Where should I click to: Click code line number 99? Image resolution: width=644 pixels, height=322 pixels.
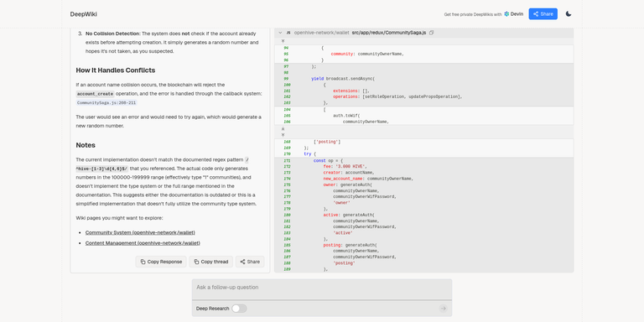click(x=286, y=79)
